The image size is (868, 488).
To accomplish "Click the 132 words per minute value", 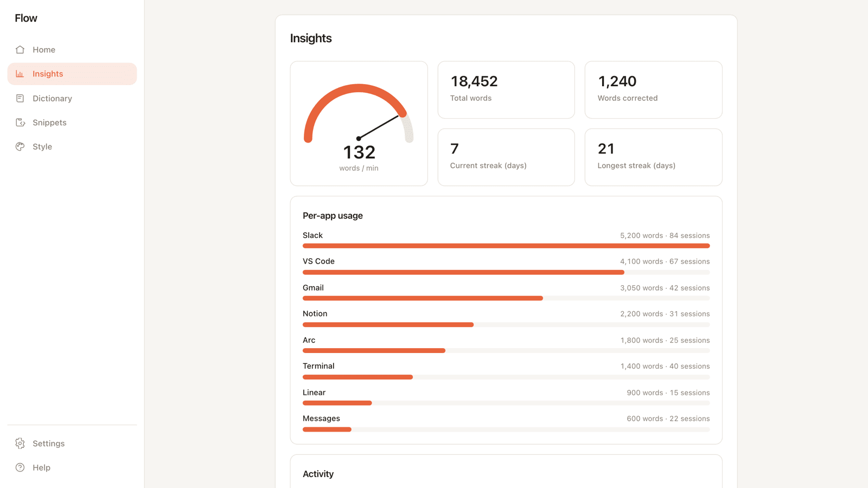I will [359, 152].
